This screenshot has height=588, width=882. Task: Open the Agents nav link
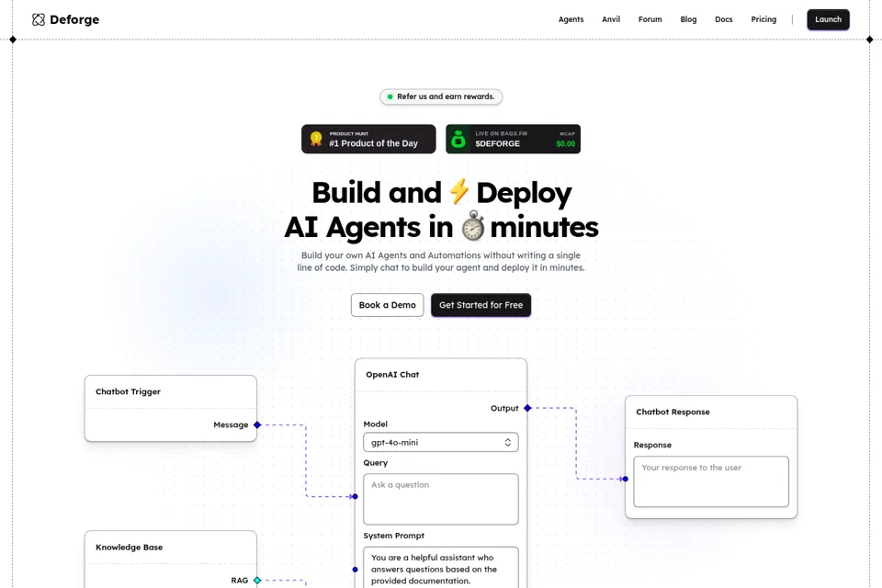click(571, 19)
